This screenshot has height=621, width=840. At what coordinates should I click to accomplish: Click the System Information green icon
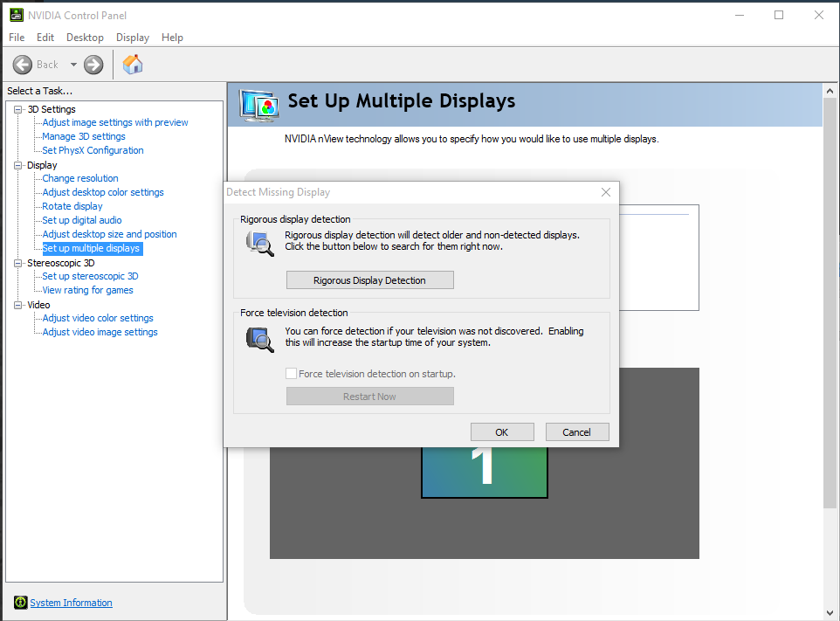tap(20, 603)
